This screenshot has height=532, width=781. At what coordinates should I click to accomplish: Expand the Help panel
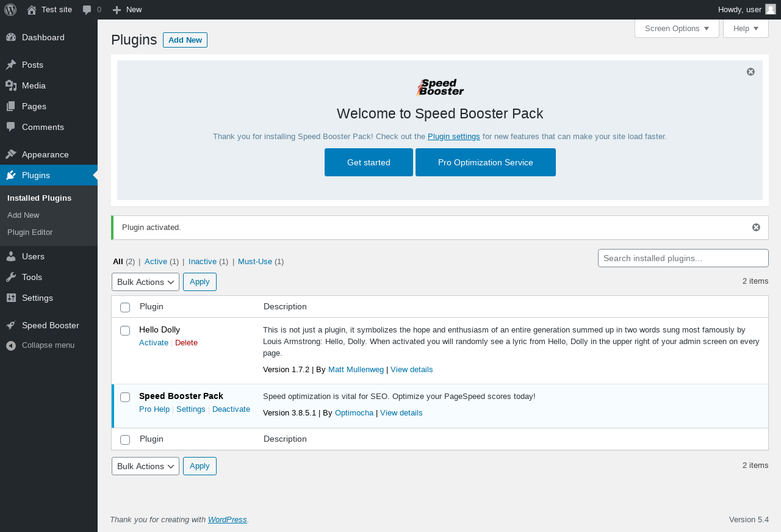[x=746, y=29]
